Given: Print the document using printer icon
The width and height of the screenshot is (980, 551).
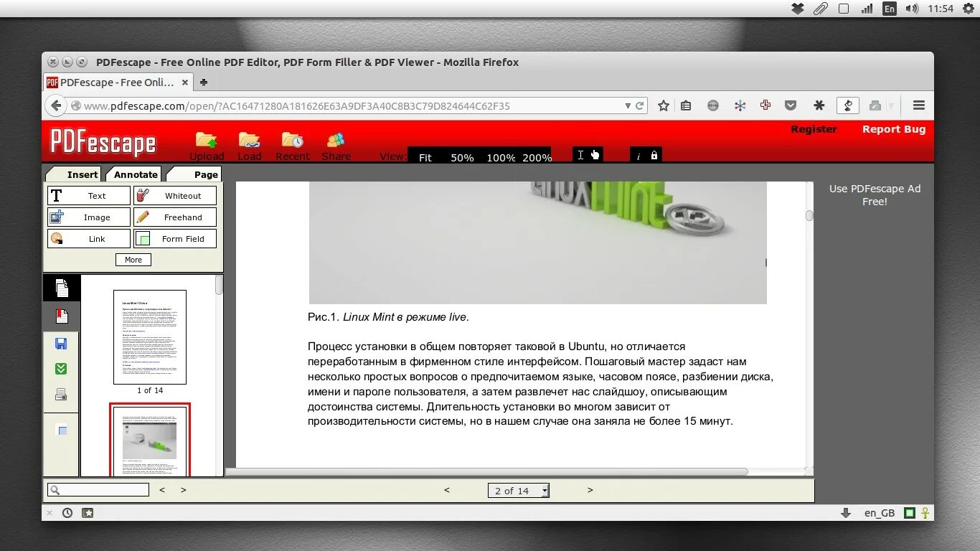Looking at the screenshot, I should tap(61, 395).
